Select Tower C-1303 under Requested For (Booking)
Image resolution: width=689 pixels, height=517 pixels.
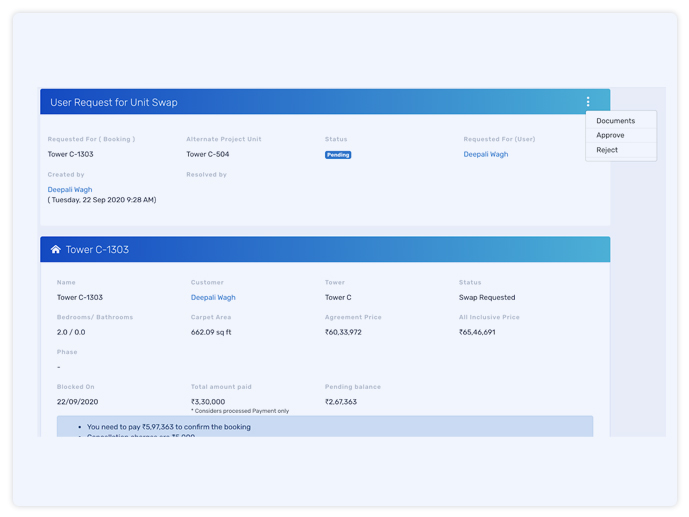(x=70, y=154)
